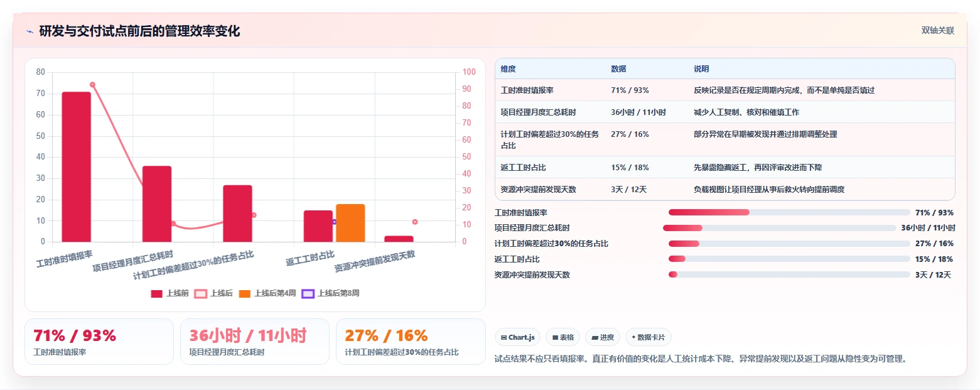The height and width of the screenshot is (390, 980).
Task: Click the short red bar for 资源冲突提前发现天数
Action: pos(399,239)
